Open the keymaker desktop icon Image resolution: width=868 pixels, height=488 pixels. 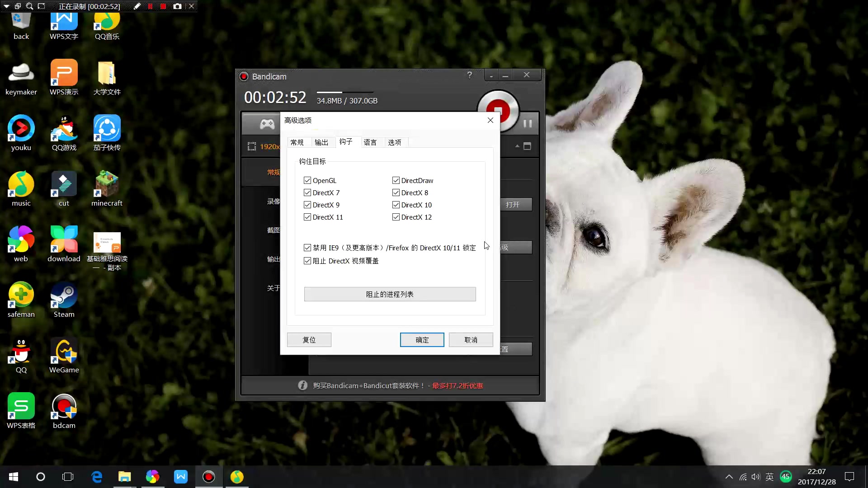point(21,78)
